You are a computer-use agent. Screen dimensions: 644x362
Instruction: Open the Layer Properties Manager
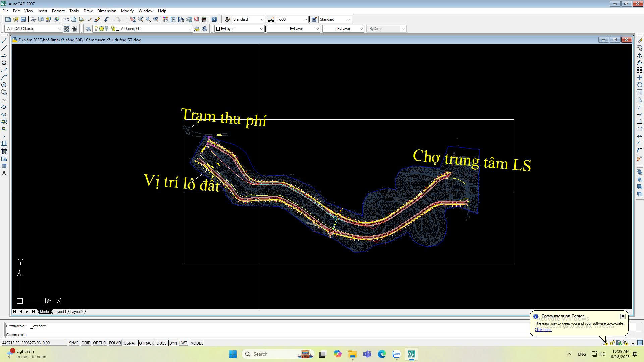[88, 29]
